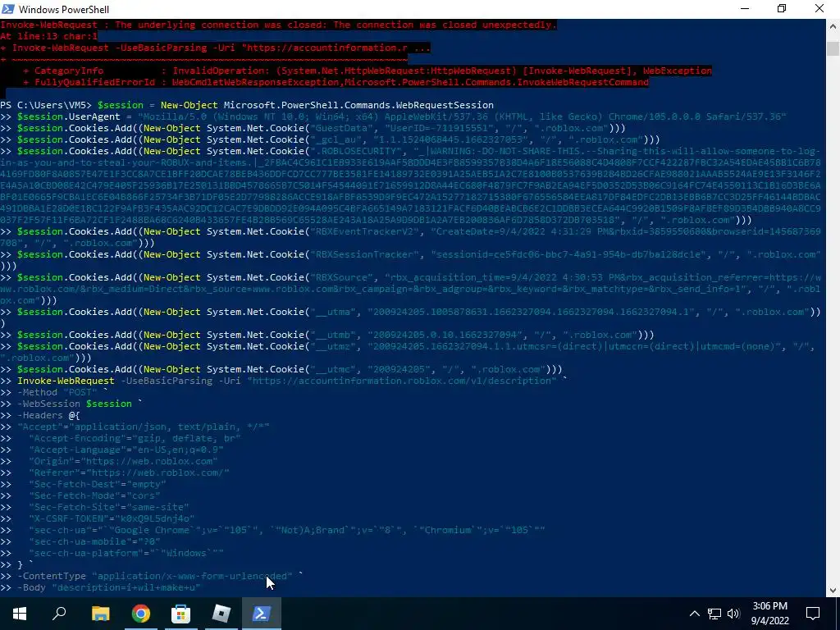Click the red 'CategoryInfo' error line
Viewport: 840px width, 630px height.
tap(367, 71)
